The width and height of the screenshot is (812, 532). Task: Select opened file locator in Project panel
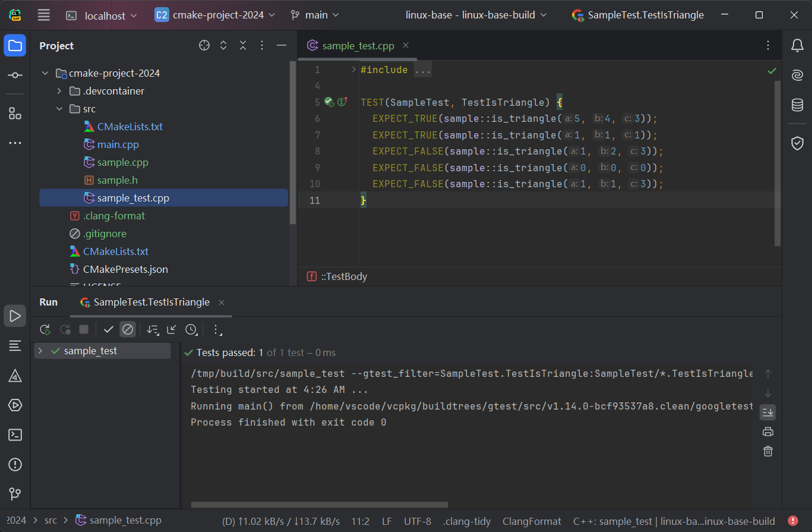point(204,46)
